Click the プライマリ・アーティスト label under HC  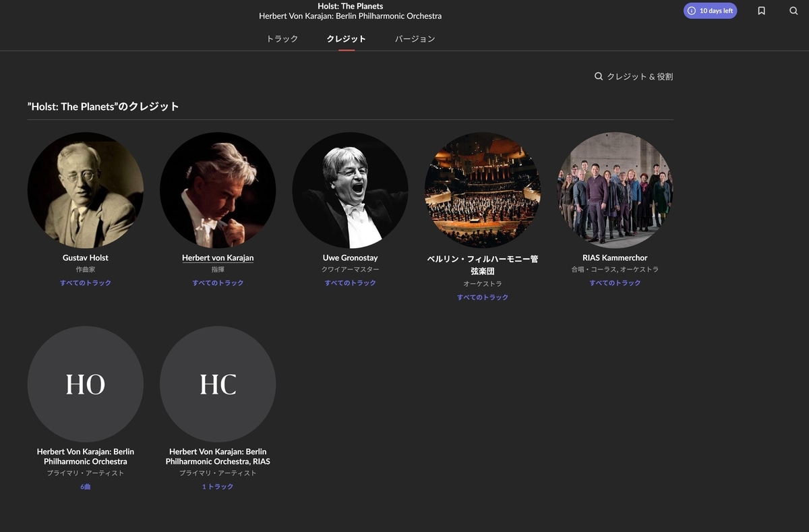pyautogui.click(x=218, y=473)
